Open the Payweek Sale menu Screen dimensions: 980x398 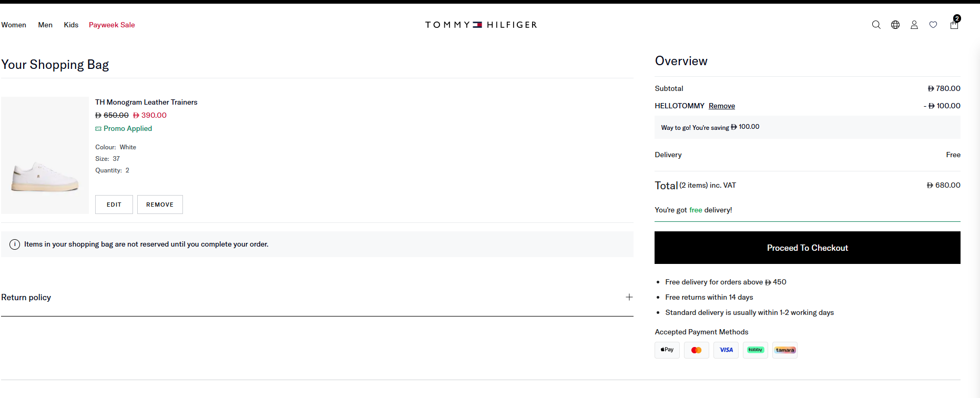coord(112,25)
